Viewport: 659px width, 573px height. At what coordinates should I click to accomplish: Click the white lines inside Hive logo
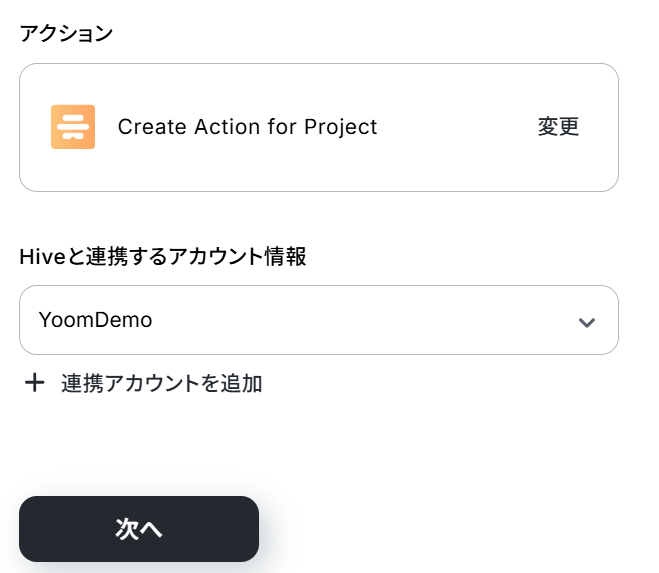click(73, 128)
